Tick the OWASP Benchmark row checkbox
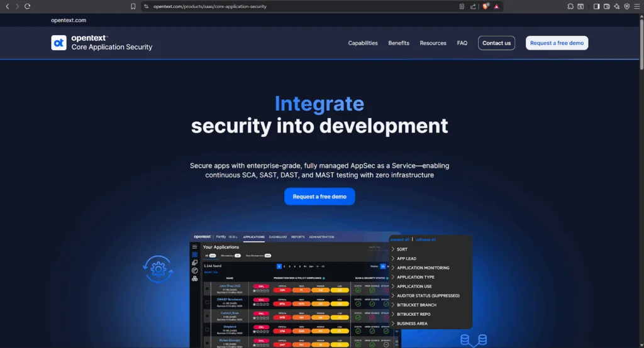The width and height of the screenshot is (644, 348). (207, 302)
